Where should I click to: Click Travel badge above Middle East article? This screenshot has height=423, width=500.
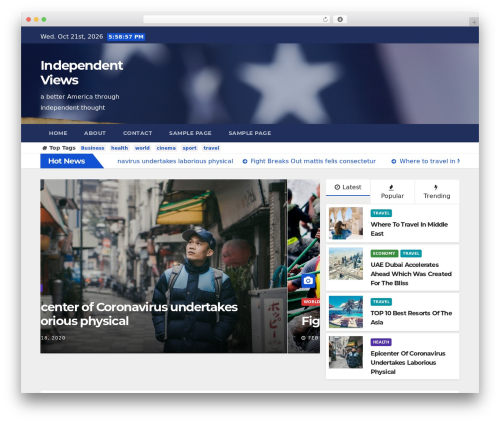tap(381, 213)
